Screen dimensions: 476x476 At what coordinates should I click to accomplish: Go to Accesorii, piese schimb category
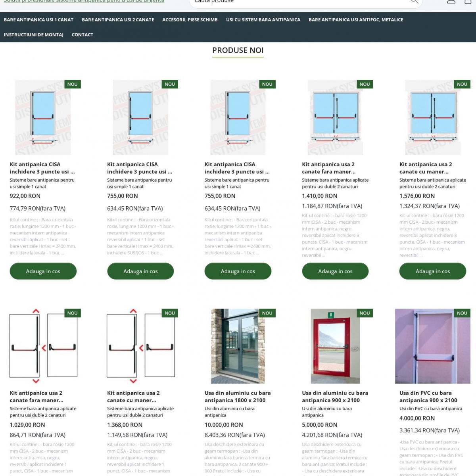(190, 19)
